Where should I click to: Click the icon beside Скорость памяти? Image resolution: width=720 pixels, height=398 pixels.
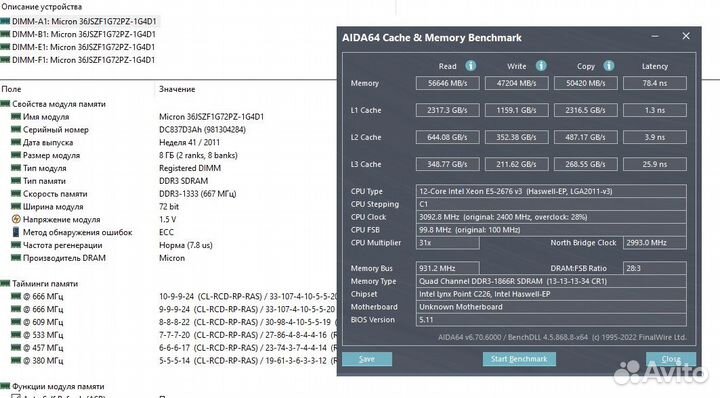click(16, 194)
